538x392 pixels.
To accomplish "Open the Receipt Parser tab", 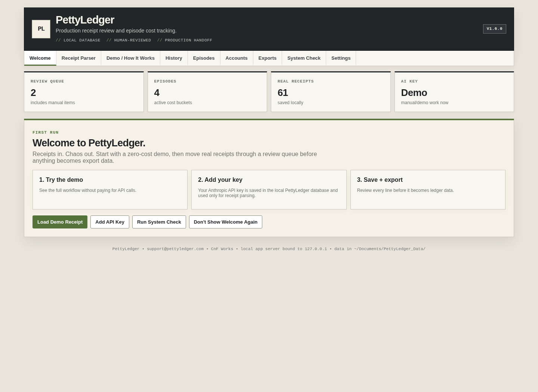I will pyautogui.click(x=78, y=58).
